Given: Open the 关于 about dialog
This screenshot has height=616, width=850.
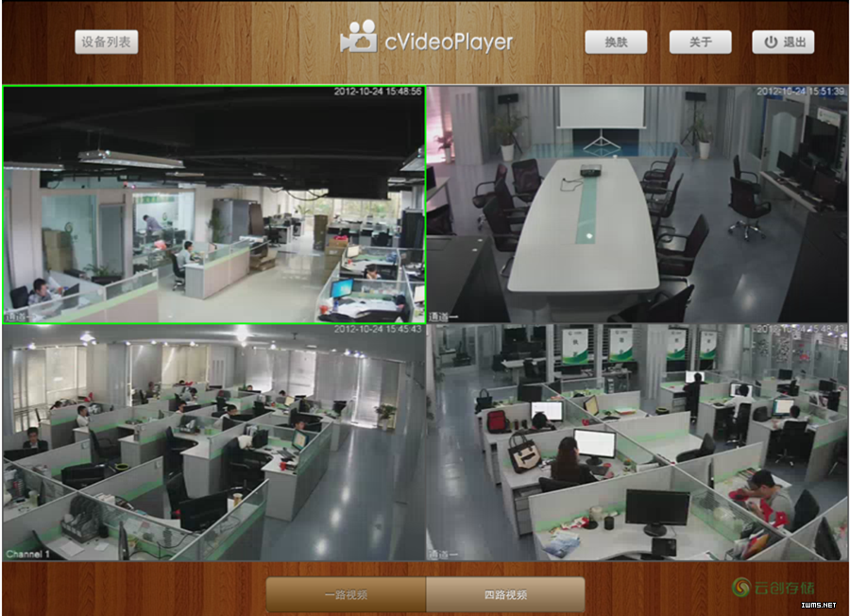Looking at the screenshot, I should (x=700, y=43).
